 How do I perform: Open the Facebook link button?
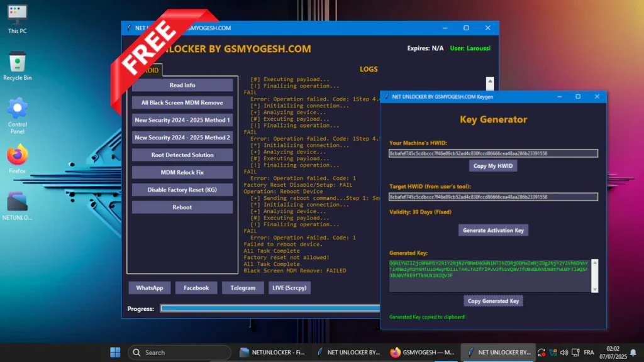pyautogui.click(x=196, y=288)
